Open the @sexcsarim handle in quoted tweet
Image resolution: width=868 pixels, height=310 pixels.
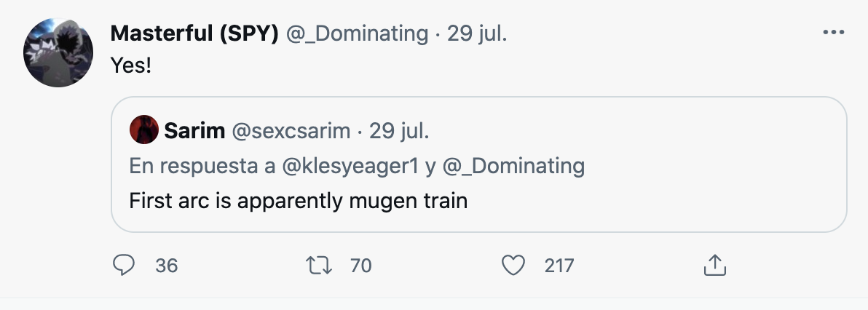tap(291, 131)
